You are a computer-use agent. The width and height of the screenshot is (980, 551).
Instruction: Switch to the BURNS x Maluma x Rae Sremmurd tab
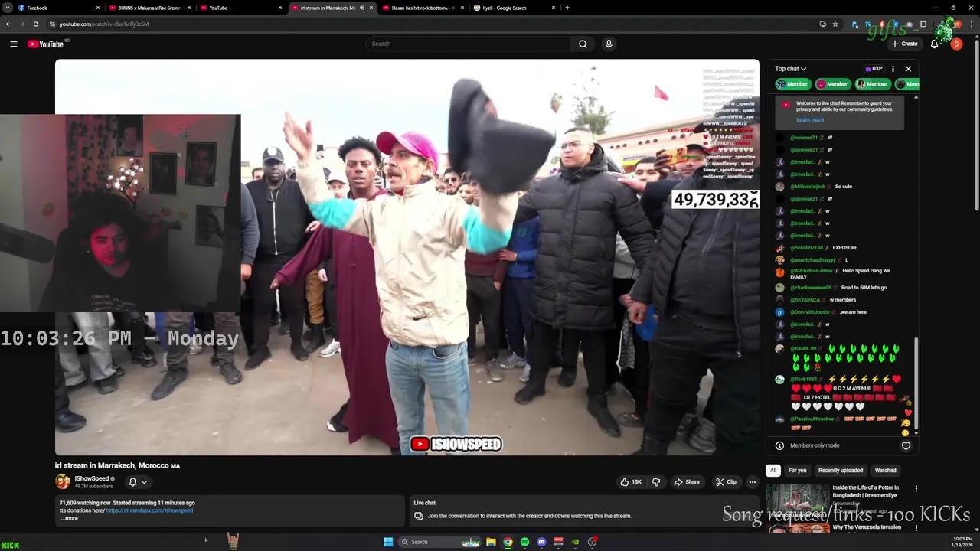tap(149, 8)
